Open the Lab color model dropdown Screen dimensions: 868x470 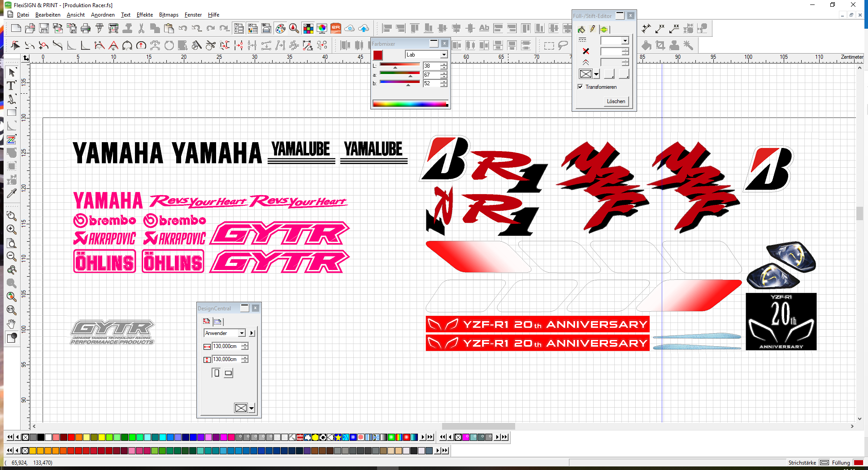(x=443, y=55)
